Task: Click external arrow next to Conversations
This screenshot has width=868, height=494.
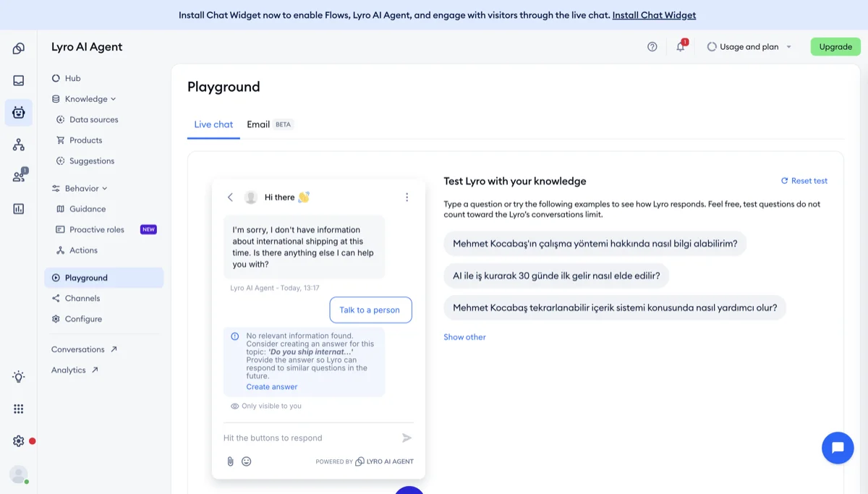Action: click(x=114, y=349)
